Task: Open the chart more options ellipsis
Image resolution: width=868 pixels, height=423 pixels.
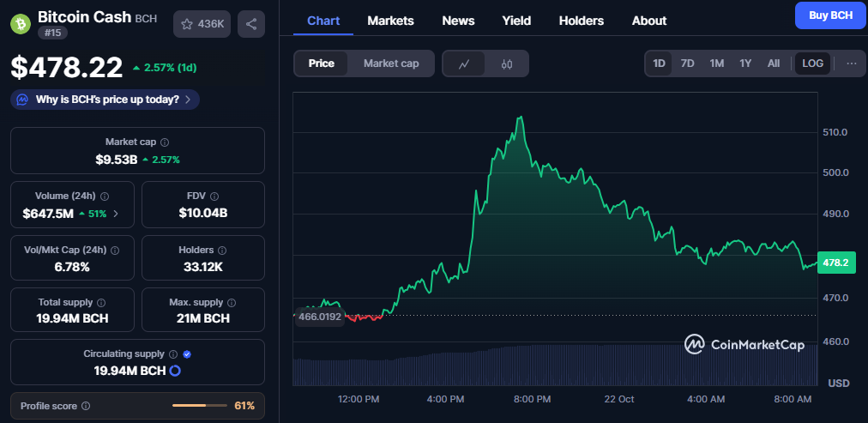Action: [851, 63]
